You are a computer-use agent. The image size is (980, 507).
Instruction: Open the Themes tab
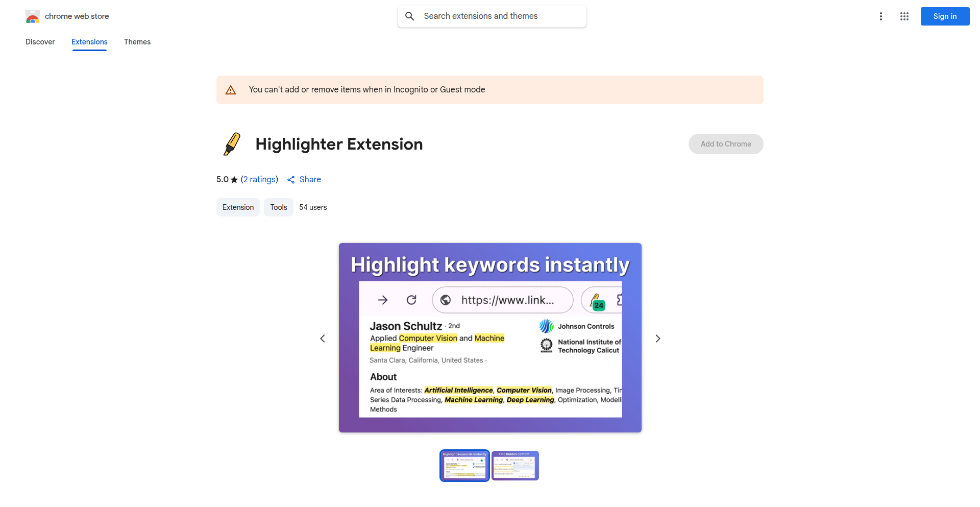pos(137,42)
